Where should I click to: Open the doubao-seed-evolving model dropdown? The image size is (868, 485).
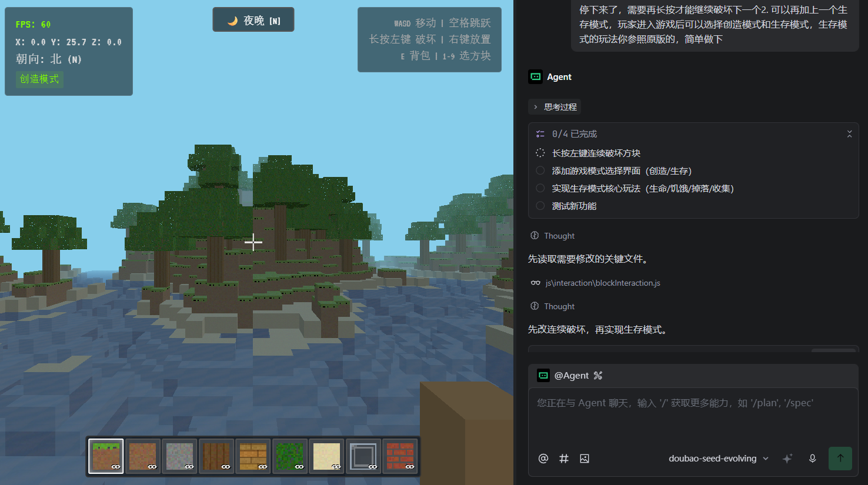click(x=719, y=459)
